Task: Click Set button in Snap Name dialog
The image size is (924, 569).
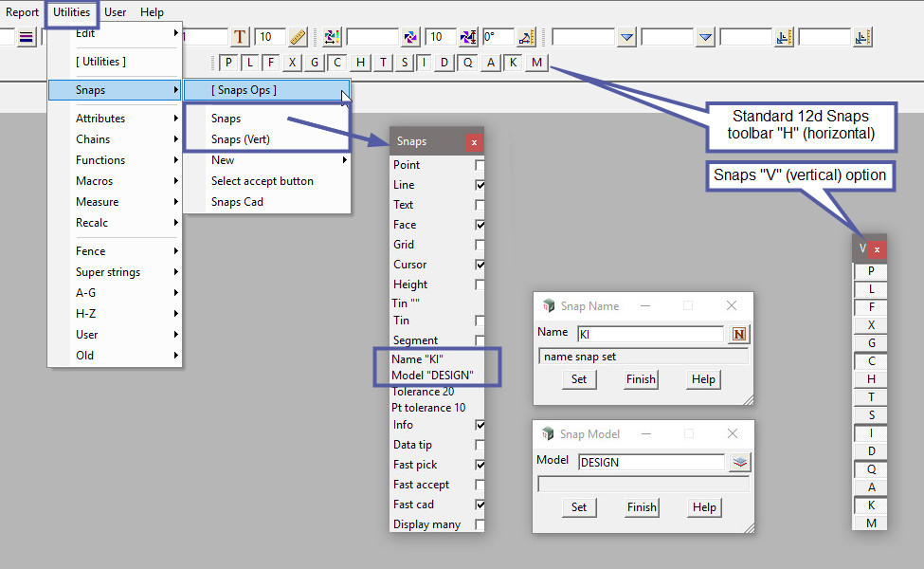Action: coord(579,378)
